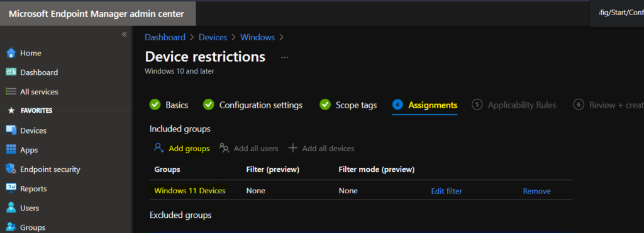This screenshot has width=644, height=233.
Task: Click the Windows 10 and later subtitle
Action: tap(179, 71)
